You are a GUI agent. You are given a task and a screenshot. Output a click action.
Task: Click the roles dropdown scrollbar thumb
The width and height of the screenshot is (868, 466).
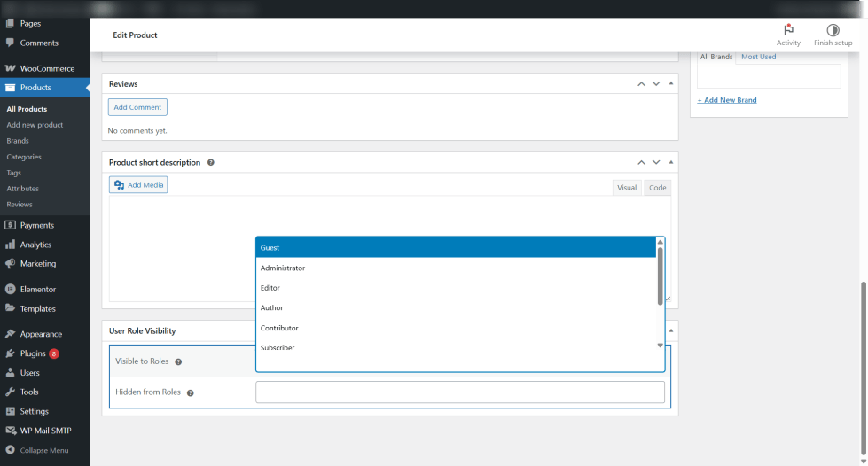point(660,276)
